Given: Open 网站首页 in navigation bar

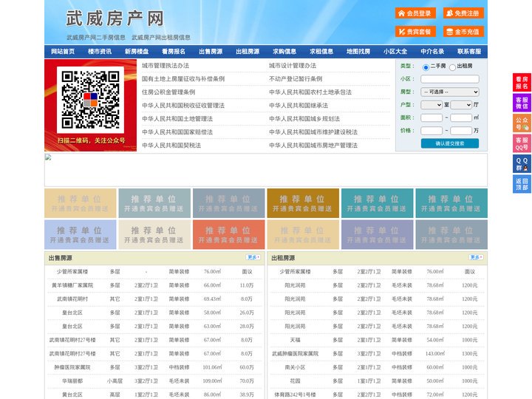Looking at the screenshot, I should tap(63, 52).
